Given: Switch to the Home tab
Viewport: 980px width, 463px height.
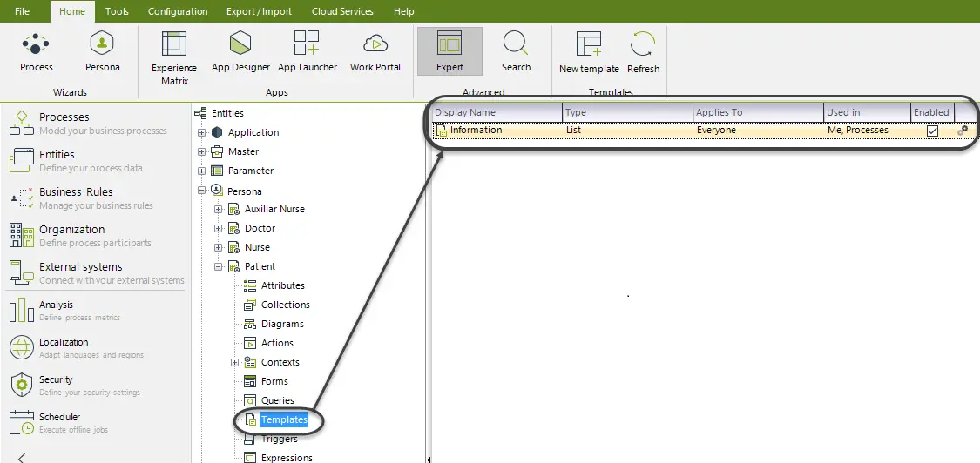Looking at the screenshot, I should 72,11.
